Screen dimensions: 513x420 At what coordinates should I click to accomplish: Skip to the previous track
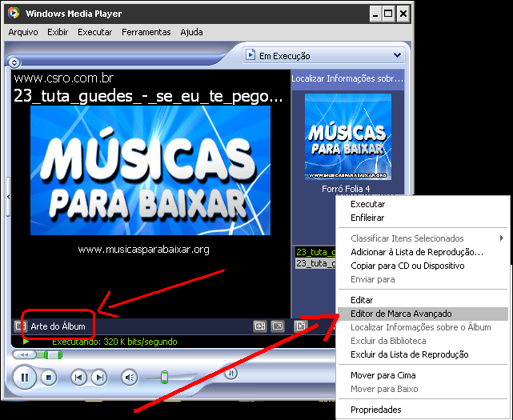(78, 377)
